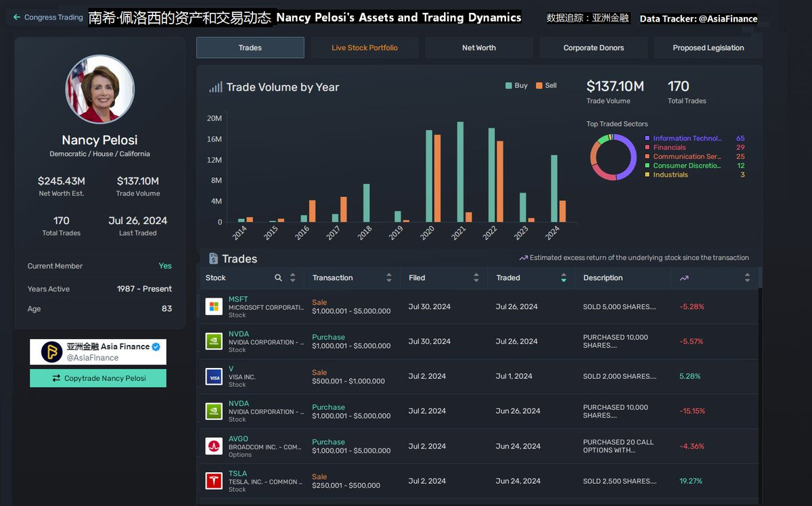This screenshot has width=812, height=506.
Task: Open the MSFT ticker link
Action: pyautogui.click(x=238, y=299)
